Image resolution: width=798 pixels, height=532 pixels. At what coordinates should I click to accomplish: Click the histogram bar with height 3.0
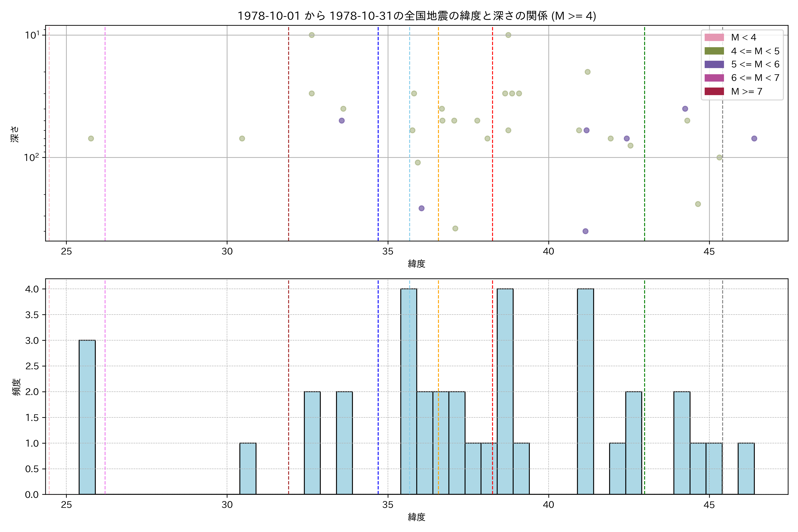pyautogui.click(x=87, y=417)
